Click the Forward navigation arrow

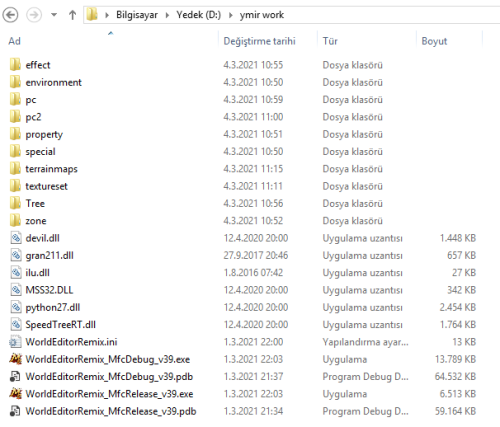click(x=34, y=15)
